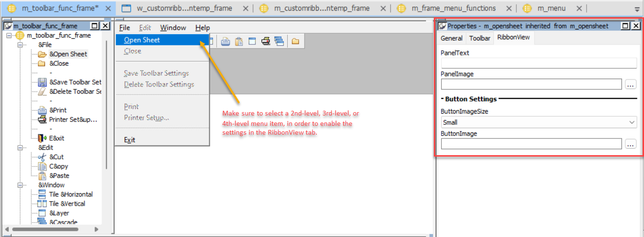Collapse the &Window tree node
The height and width of the screenshot is (237, 644).
pos(21,185)
